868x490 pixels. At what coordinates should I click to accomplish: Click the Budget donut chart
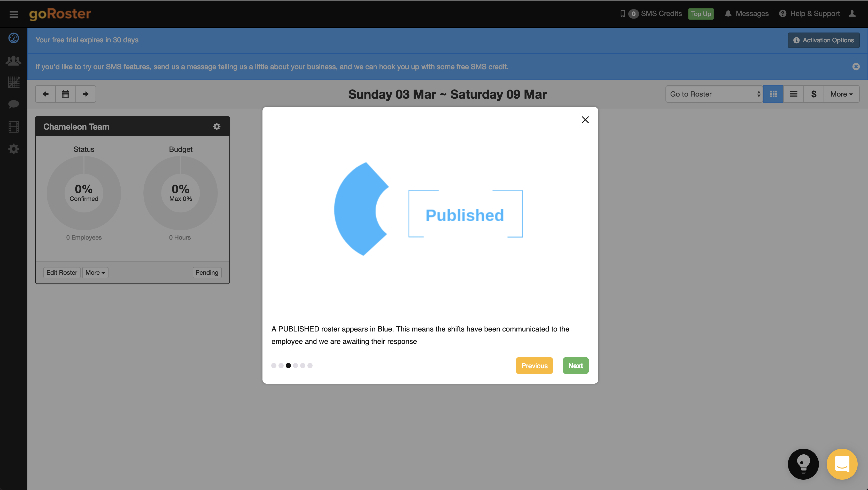[181, 193]
